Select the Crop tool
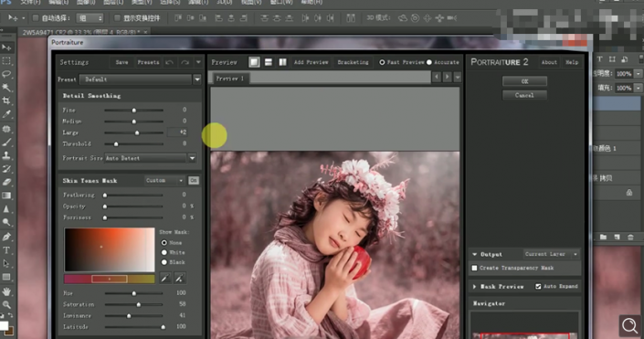644x339 pixels. point(6,101)
